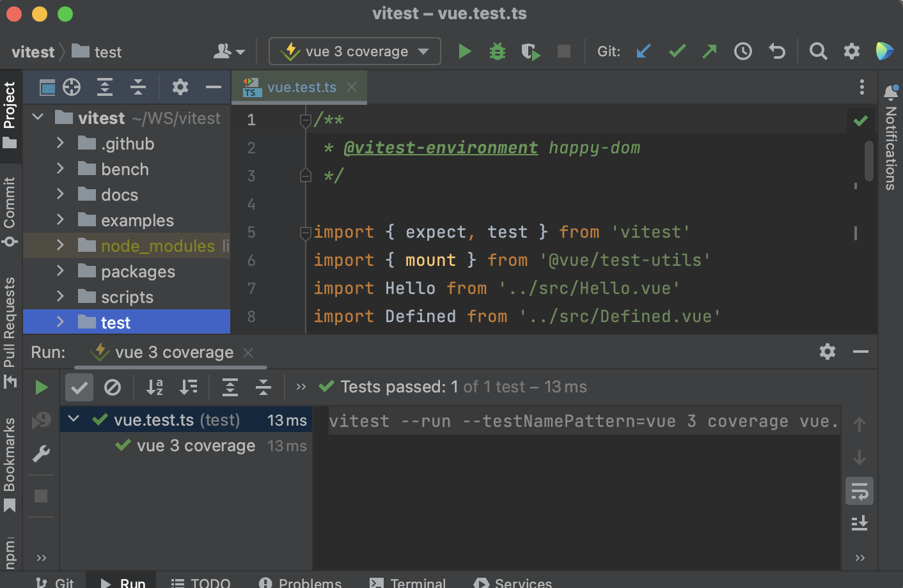
Task: Open the Commit side tab
Action: [x=10, y=212]
